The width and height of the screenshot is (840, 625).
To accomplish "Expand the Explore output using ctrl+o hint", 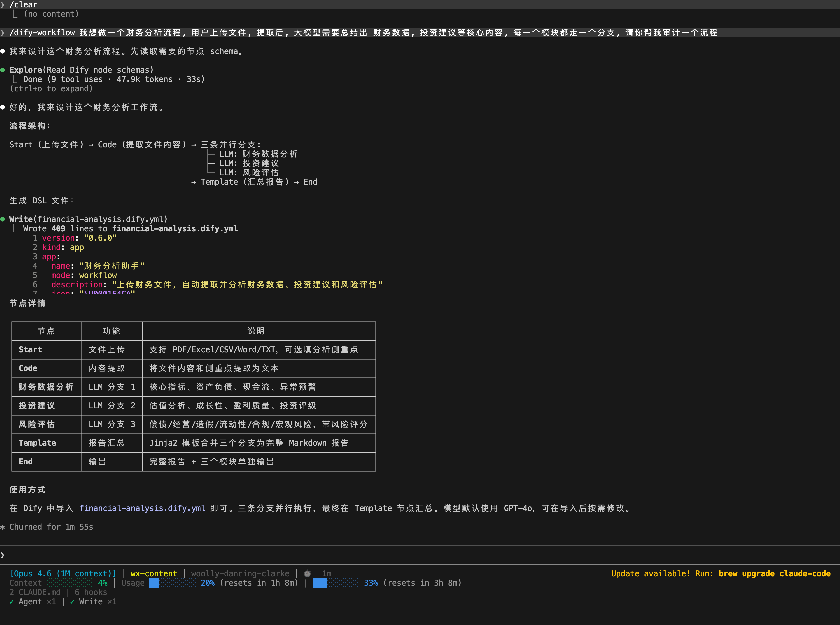I will 51,89.
